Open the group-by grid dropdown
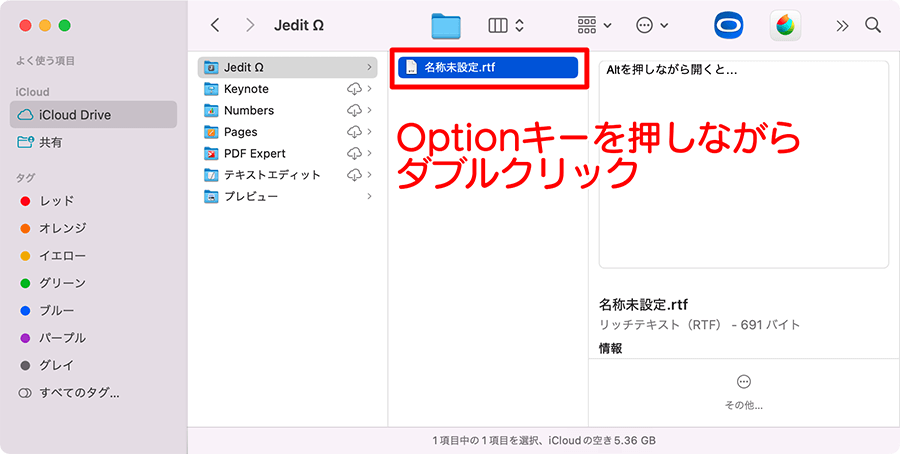Image resolution: width=900 pixels, height=454 pixels. point(594,25)
